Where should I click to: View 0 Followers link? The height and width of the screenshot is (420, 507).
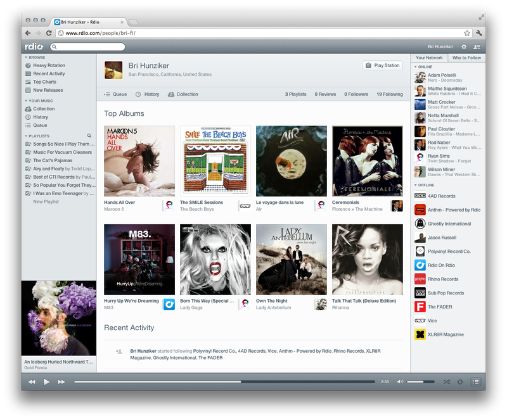(356, 94)
